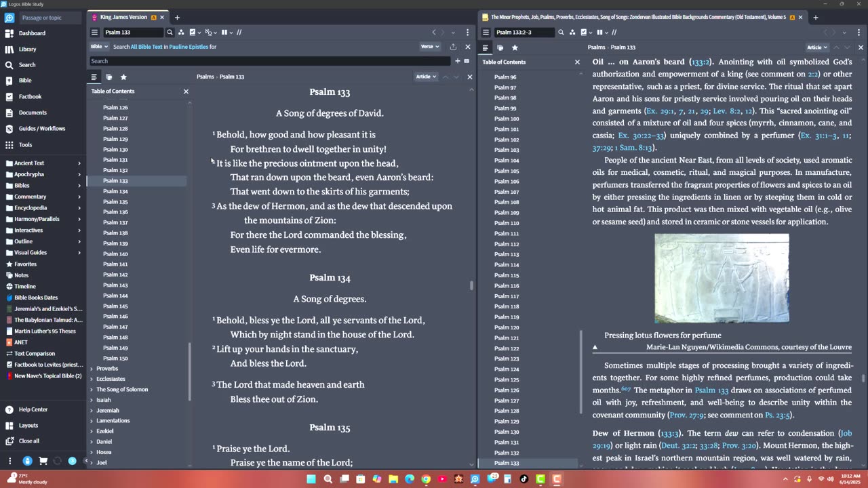The image size is (868, 488).
Task: Open a new tab beside the King James Version
Action: pos(177,17)
